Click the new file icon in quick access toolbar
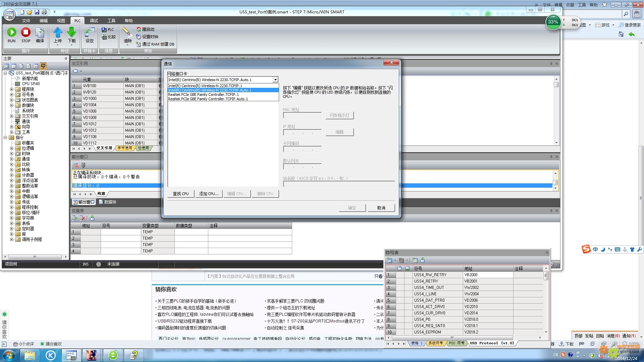This screenshot has width=644, height=362. (22, 12)
